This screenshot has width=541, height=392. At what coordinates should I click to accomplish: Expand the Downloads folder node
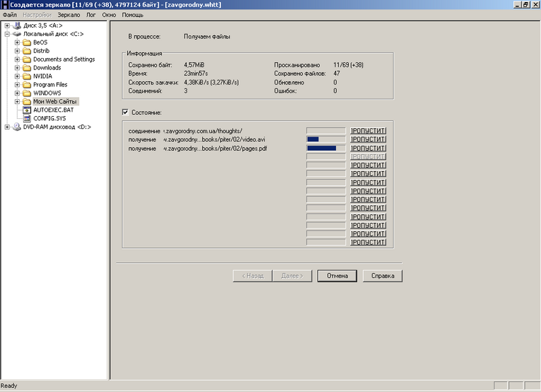[17, 68]
